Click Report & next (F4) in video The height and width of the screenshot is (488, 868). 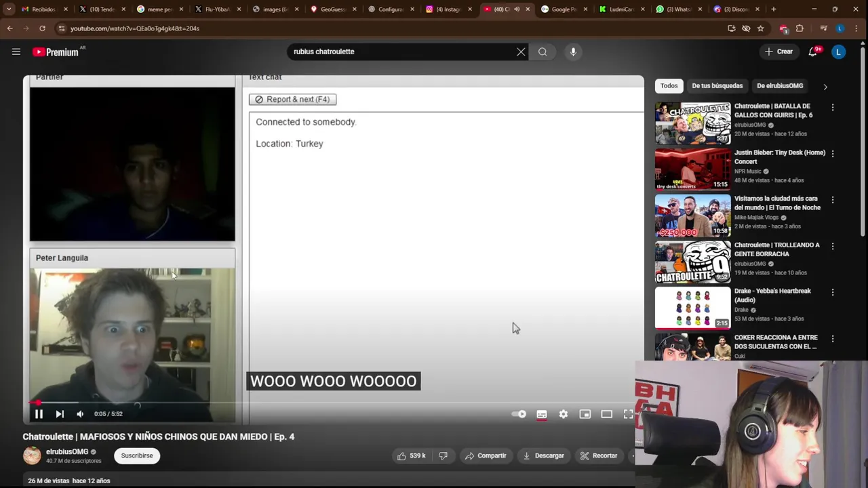pos(292,99)
